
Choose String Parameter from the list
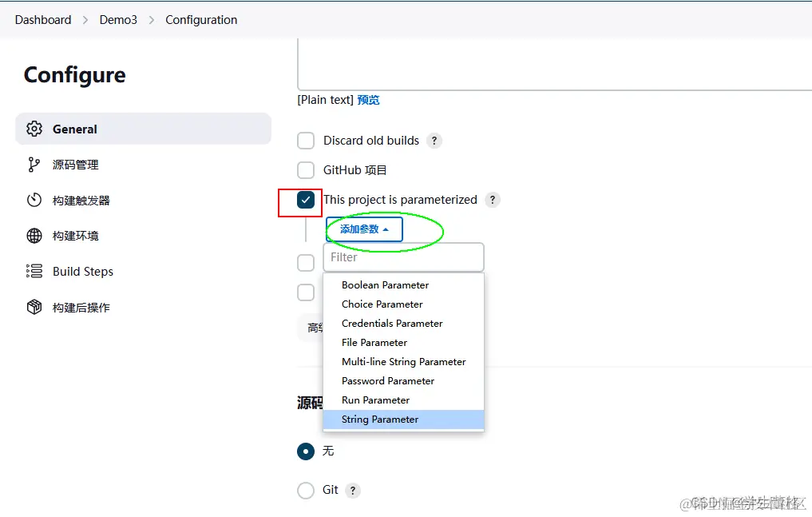tap(403, 420)
